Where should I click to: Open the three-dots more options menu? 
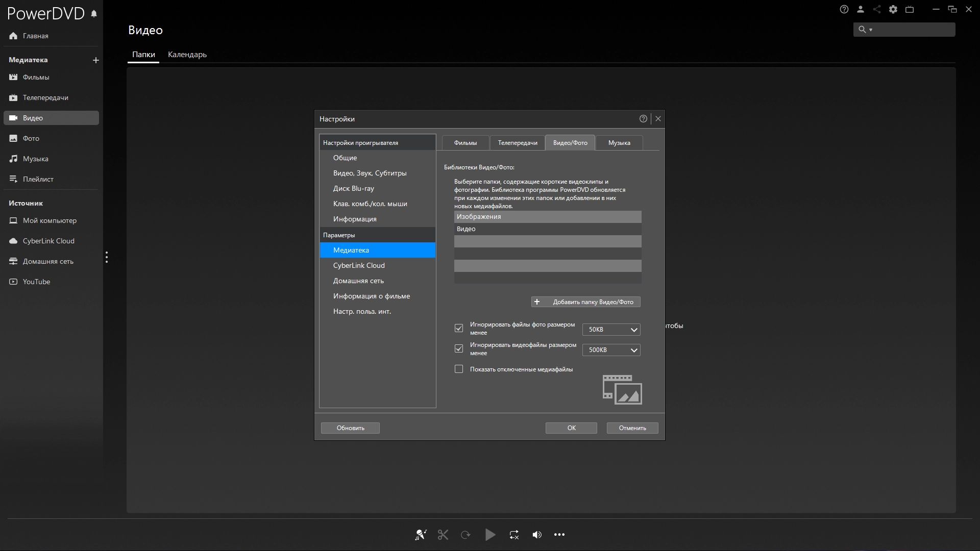(559, 535)
